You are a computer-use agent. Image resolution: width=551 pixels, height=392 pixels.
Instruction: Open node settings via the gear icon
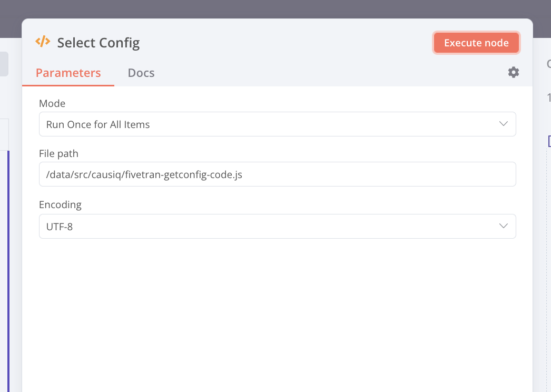click(513, 72)
